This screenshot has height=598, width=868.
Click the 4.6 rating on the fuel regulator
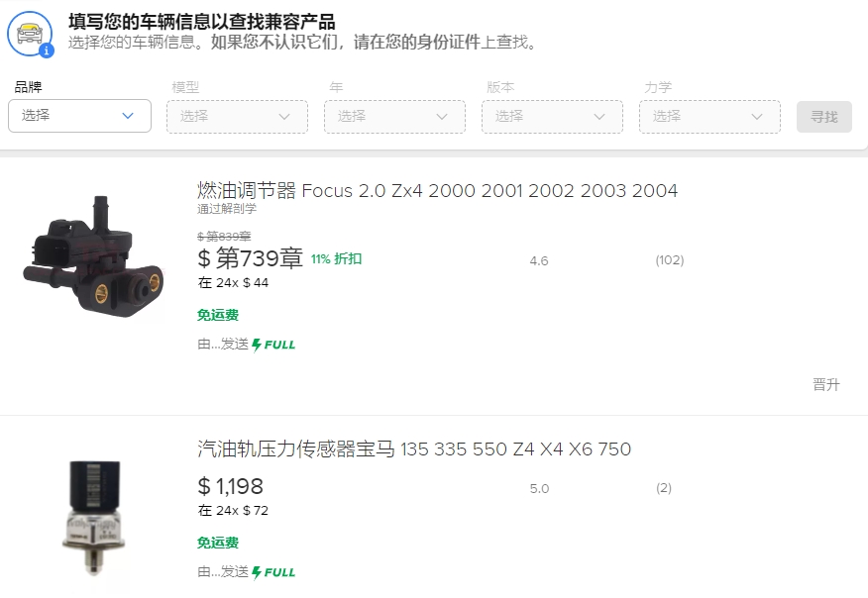[539, 260]
